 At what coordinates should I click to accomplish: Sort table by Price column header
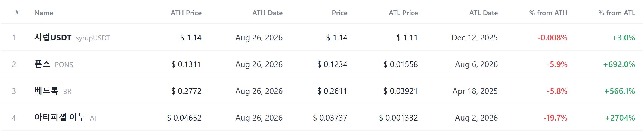coord(339,13)
